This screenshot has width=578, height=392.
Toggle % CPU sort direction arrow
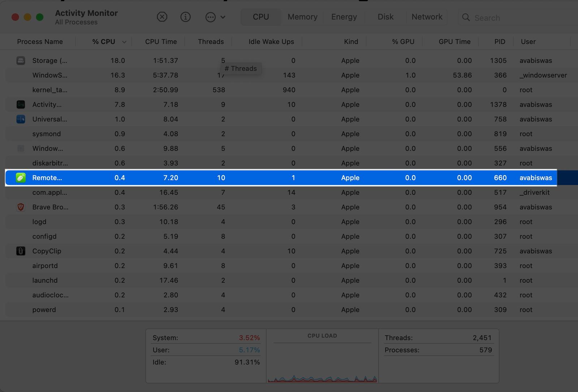tap(124, 42)
